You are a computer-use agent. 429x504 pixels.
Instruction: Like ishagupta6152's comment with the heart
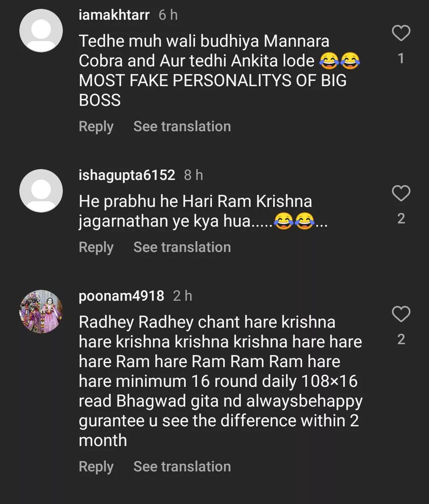click(x=401, y=194)
